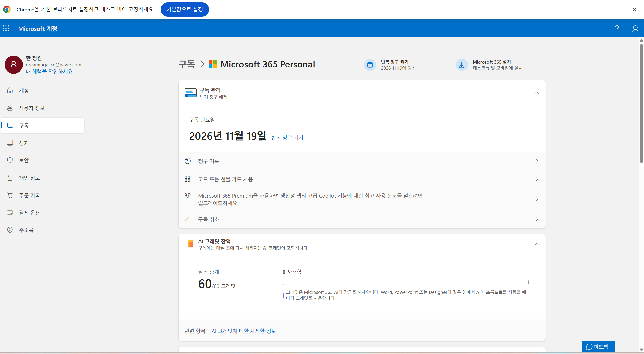This screenshot has width=644, height=354.
Task: Open 개인 정보 in the sidebar
Action: [x=42, y=178]
